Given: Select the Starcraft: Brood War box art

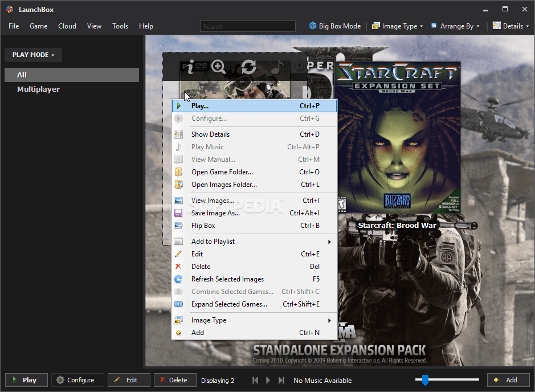Looking at the screenshot, I should 397,137.
